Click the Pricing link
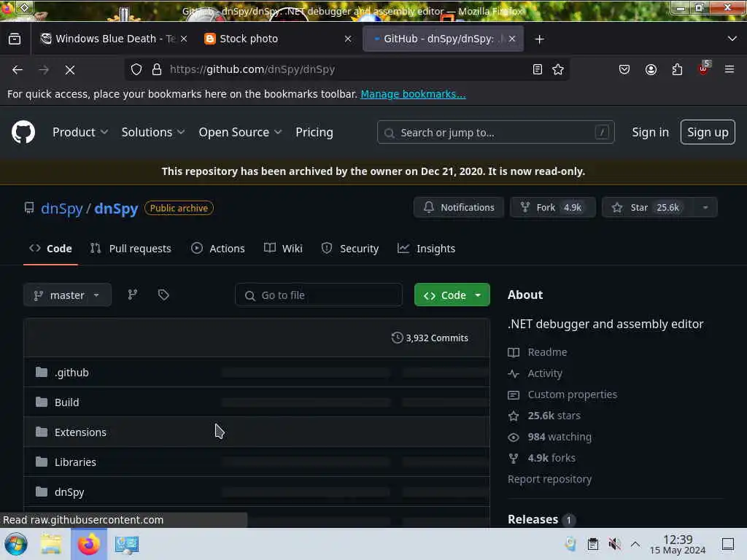Image resolution: width=747 pixels, height=560 pixels. (314, 133)
